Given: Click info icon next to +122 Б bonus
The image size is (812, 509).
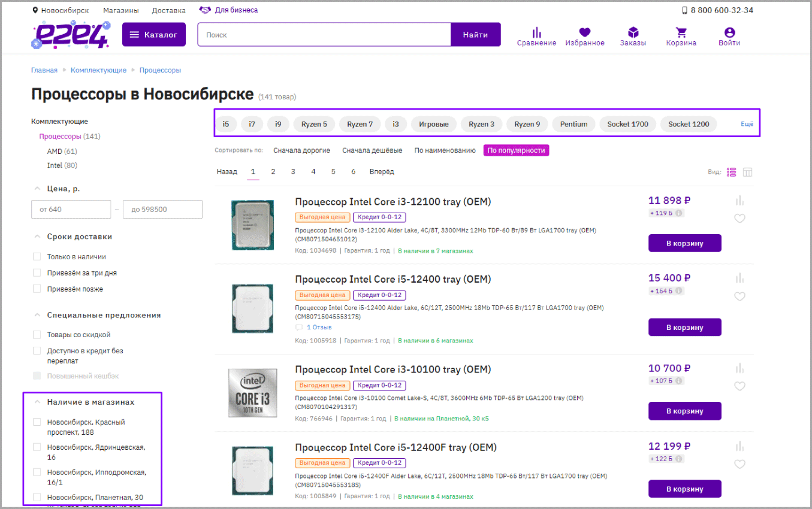Looking at the screenshot, I should pyautogui.click(x=678, y=459).
